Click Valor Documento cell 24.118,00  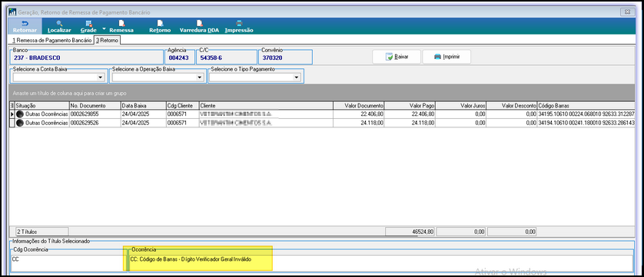point(359,122)
